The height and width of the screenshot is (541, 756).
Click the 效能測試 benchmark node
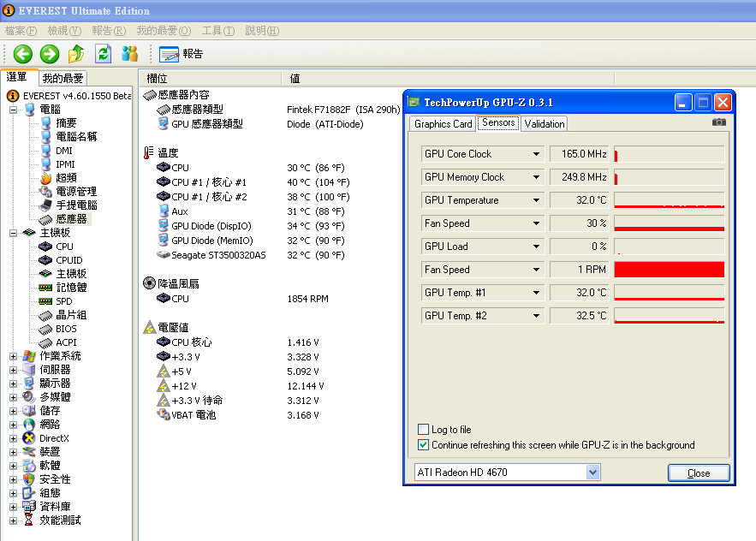pos(60,520)
